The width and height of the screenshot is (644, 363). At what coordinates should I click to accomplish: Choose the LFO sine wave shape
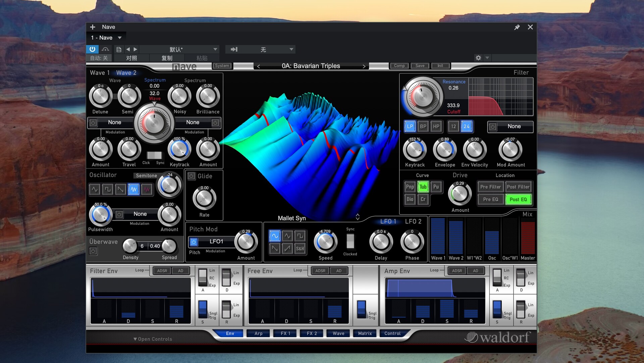[x=275, y=236]
